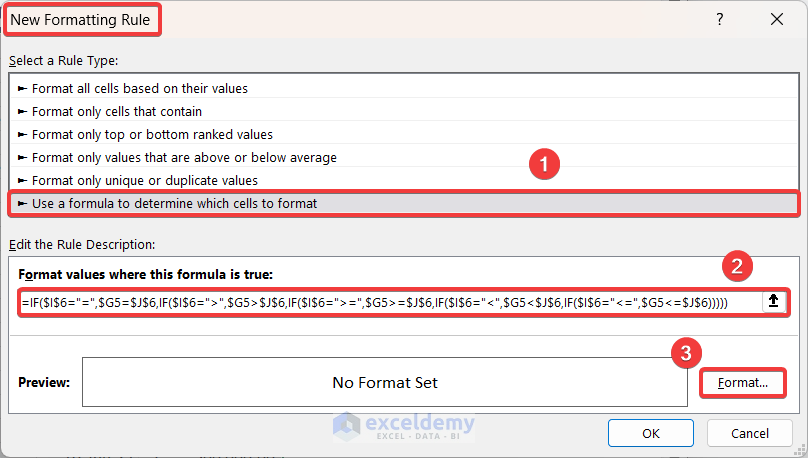Viewport: 808px width, 458px height.
Task: Select 'Format all cells based on their values'
Action: click(x=140, y=88)
